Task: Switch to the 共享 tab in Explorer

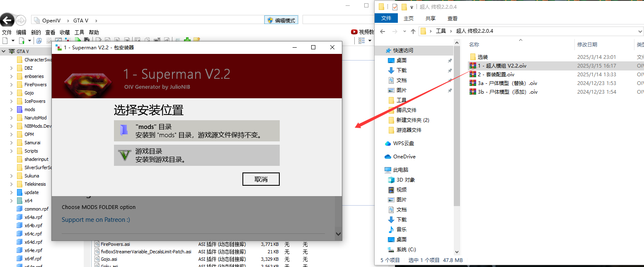Action: pyautogui.click(x=431, y=19)
